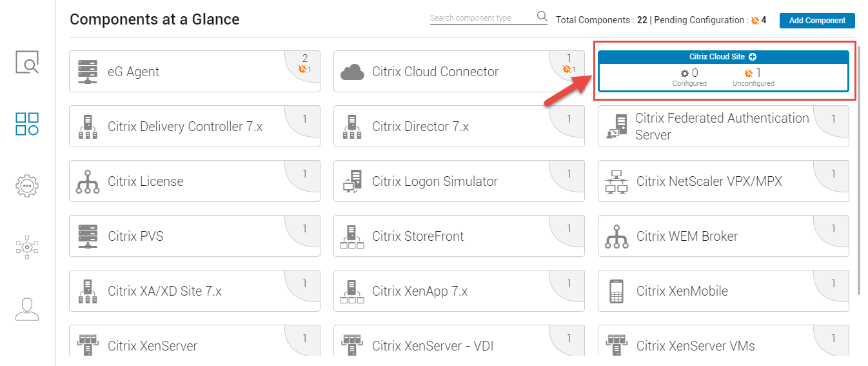Select the Citrix Logon Simulator label
This screenshot has width=868, height=366.
pos(435,181)
